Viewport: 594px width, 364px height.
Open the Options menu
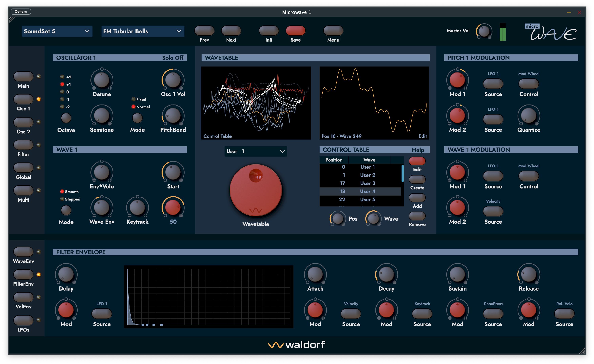click(21, 11)
